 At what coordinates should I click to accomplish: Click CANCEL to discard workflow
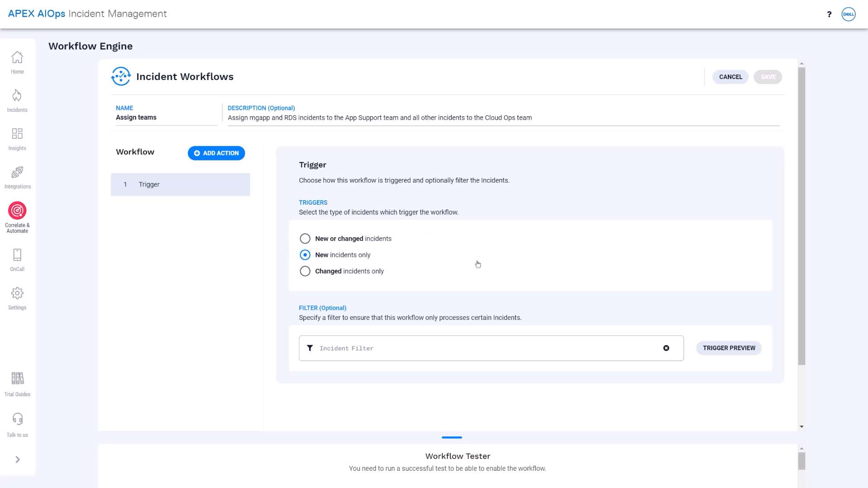tap(731, 77)
